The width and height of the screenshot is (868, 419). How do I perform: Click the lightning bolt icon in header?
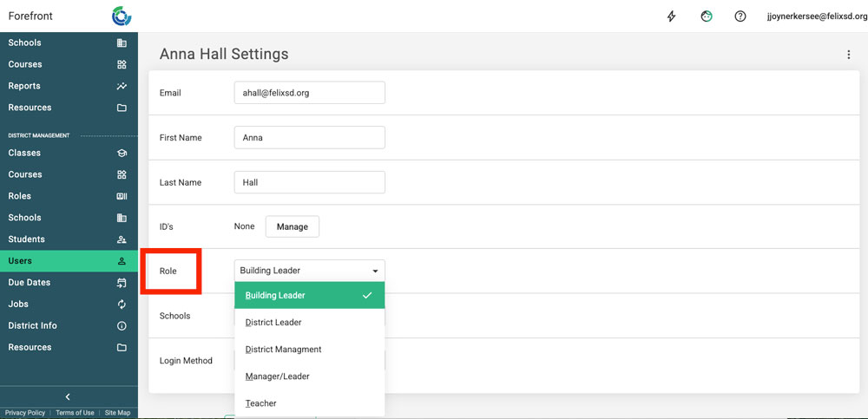click(x=671, y=16)
